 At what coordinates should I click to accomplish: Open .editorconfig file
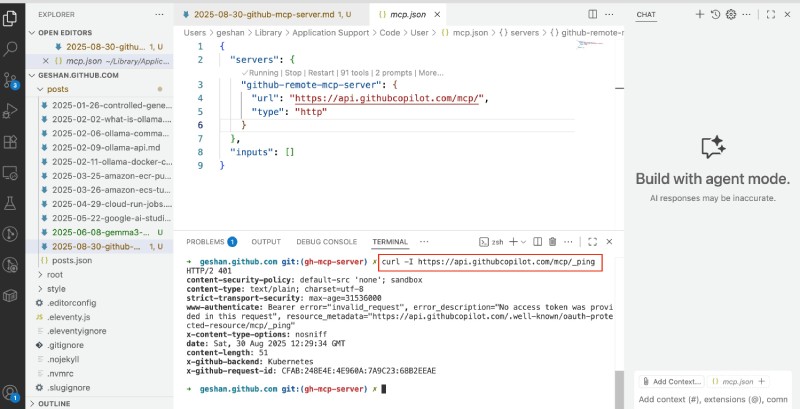(71, 303)
